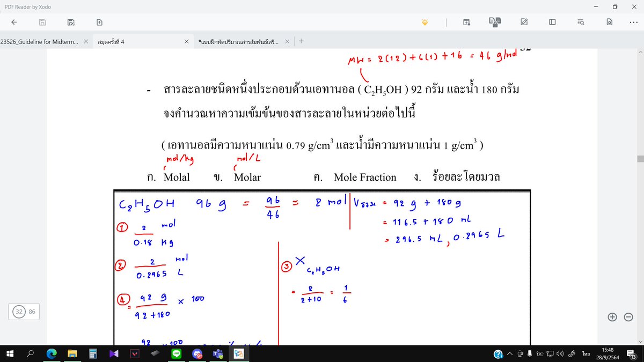Go back with the arrow button
Screen dimensions: 644x362
pyautogui.click(x=14, y=22)
